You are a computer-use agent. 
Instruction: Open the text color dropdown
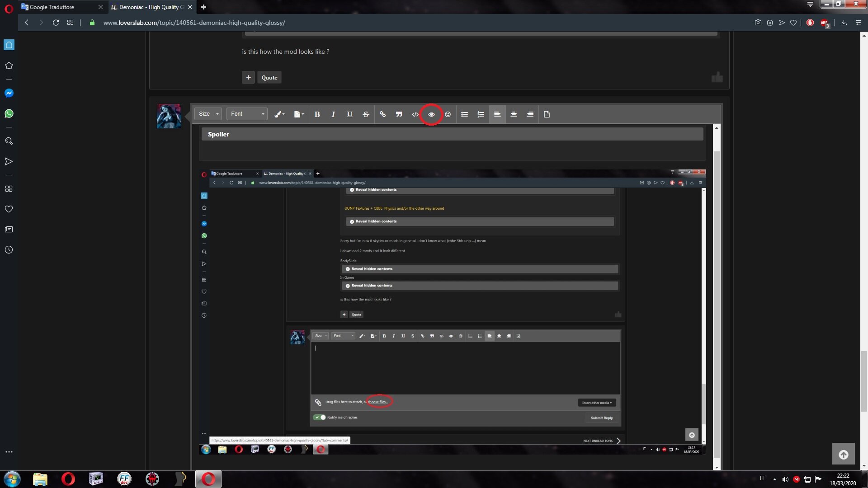coord(279,114)
